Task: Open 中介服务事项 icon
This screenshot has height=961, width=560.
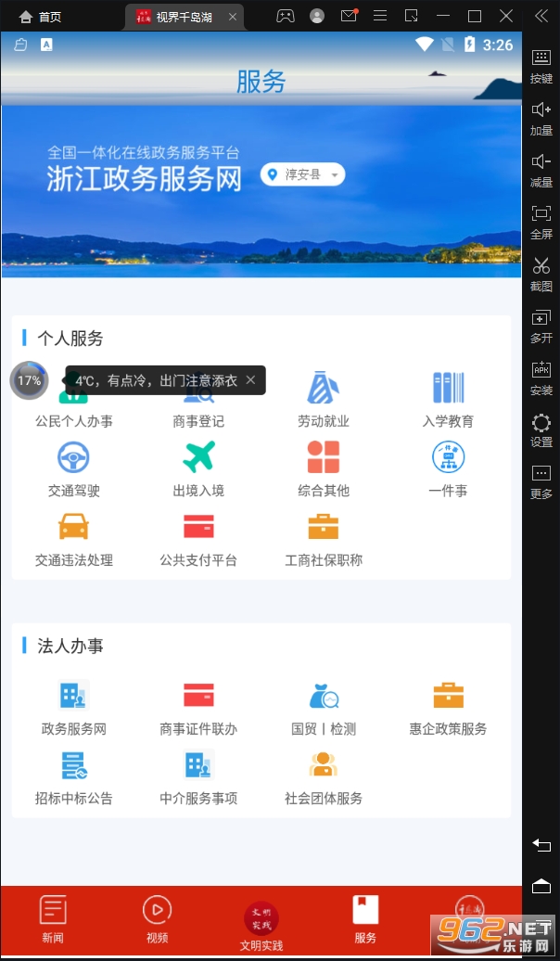Action: pyautogui.click(x=198, y=765)
